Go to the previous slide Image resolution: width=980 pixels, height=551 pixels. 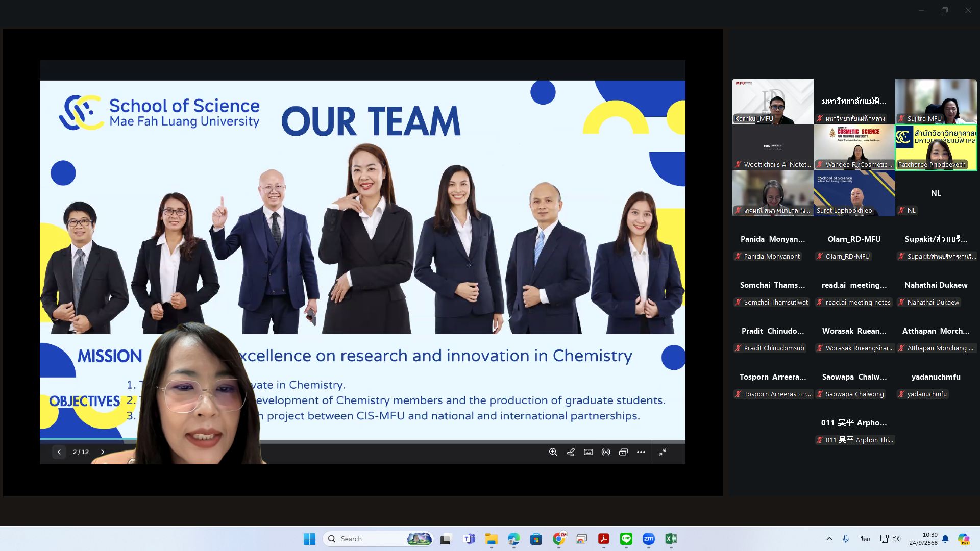(59, 452)
